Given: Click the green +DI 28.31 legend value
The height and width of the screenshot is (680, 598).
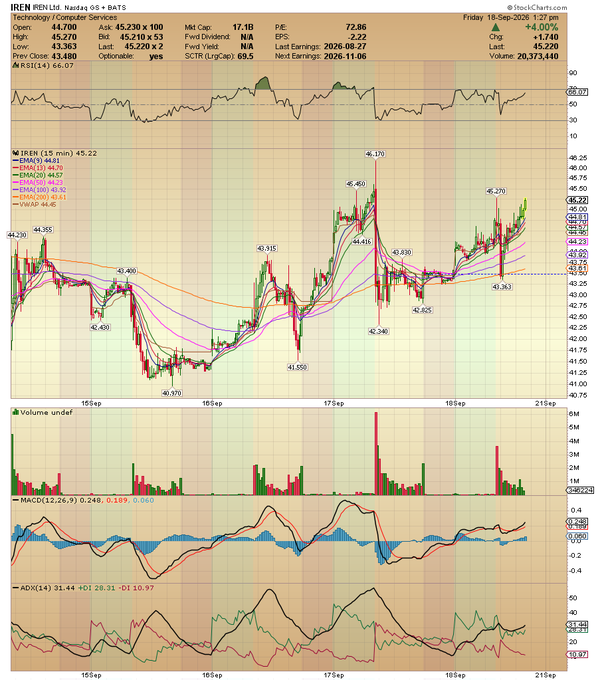Looking at the screenshot, I should (x=97, y=588).
